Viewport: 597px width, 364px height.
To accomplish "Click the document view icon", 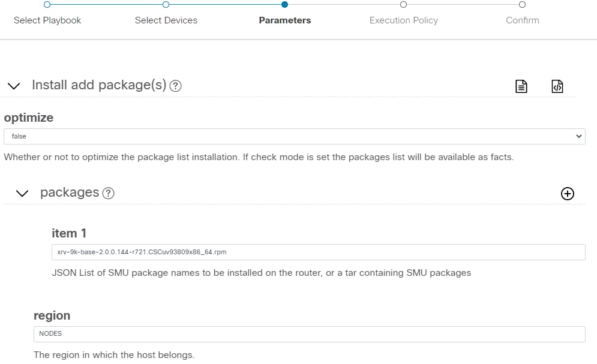I will point(521,86).
